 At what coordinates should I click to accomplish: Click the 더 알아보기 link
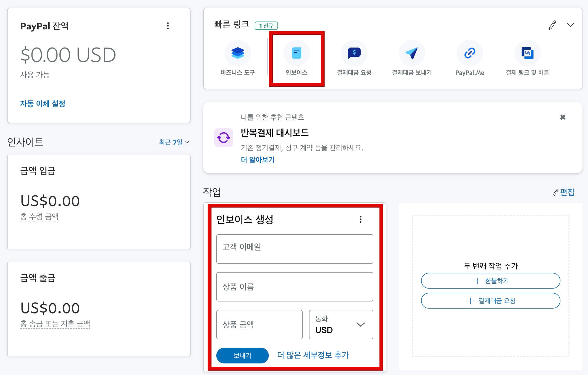pyautogui.click(x=258, y=160)
